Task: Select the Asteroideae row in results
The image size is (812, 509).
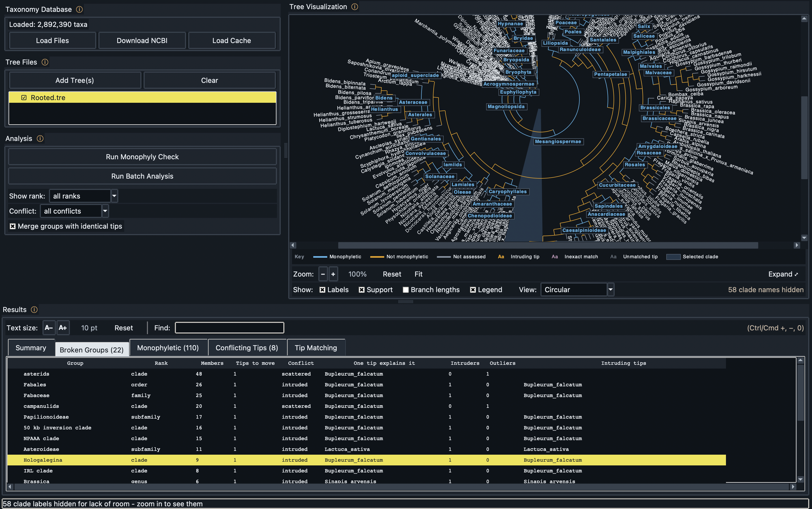Action: tap(367, 449)
